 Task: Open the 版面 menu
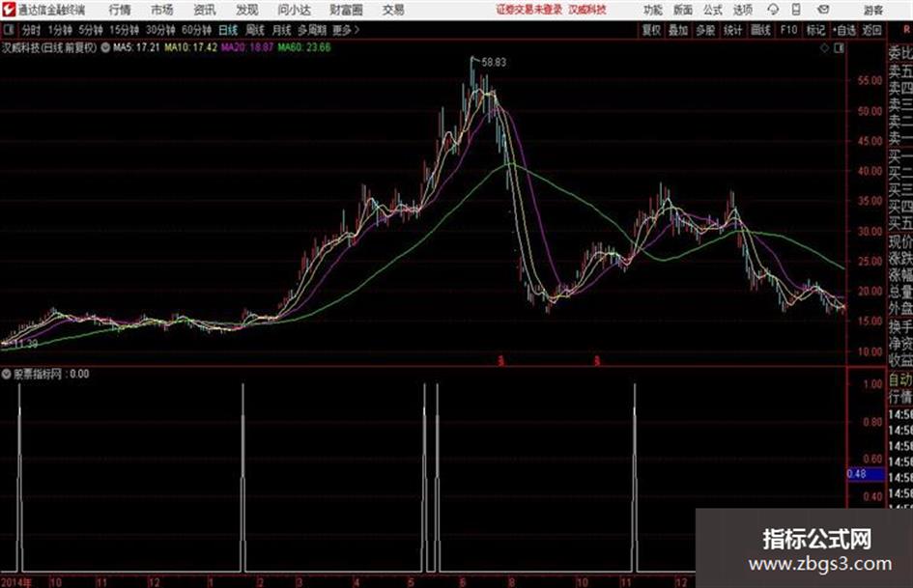[682, 10]
